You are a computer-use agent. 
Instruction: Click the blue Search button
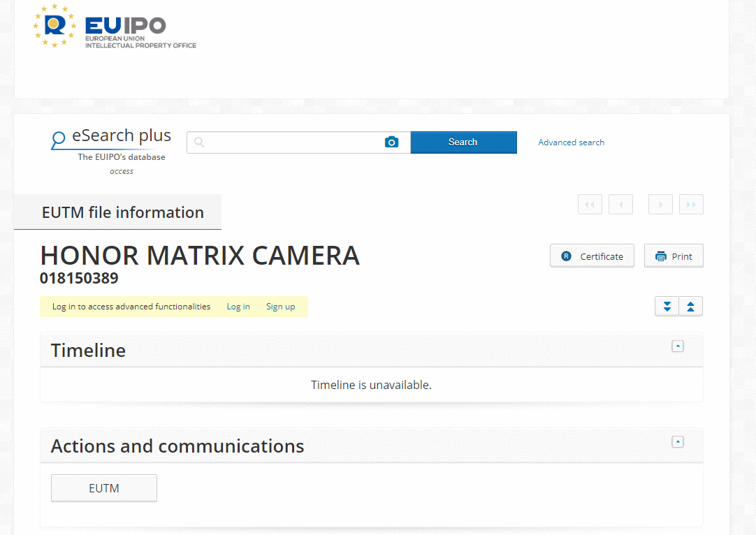pos(463,142)
